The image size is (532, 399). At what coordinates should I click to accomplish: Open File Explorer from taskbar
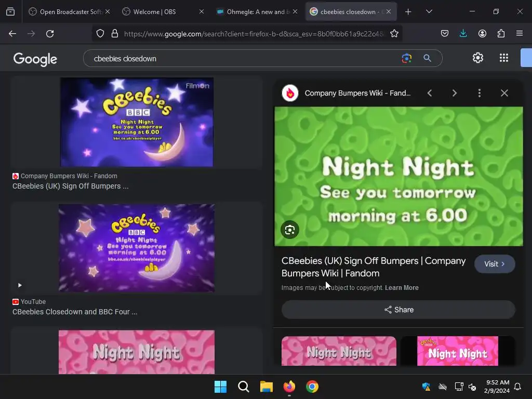(x=267, y=387)
